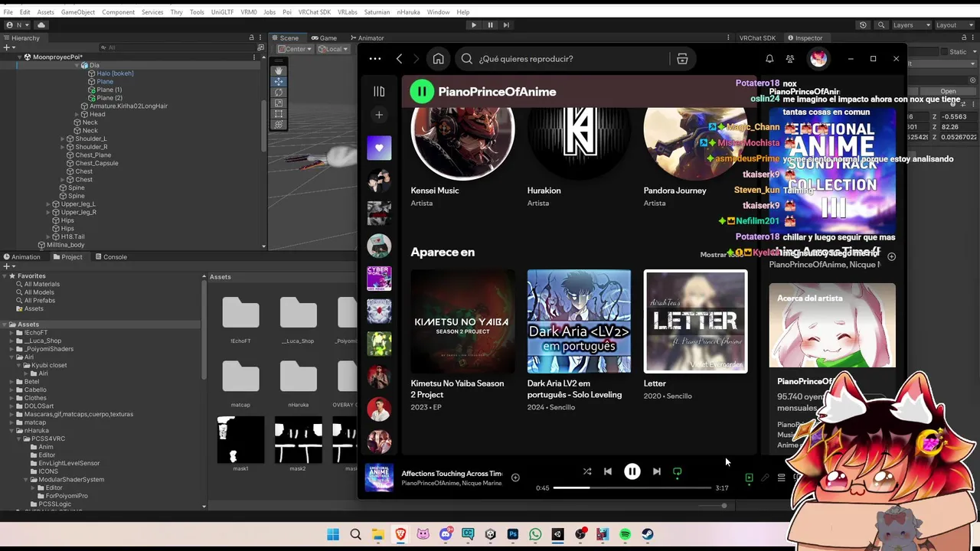The height and width of the screenshot is (551, 980).
Task: Open the GameObject menu
Action: [77, 12]
